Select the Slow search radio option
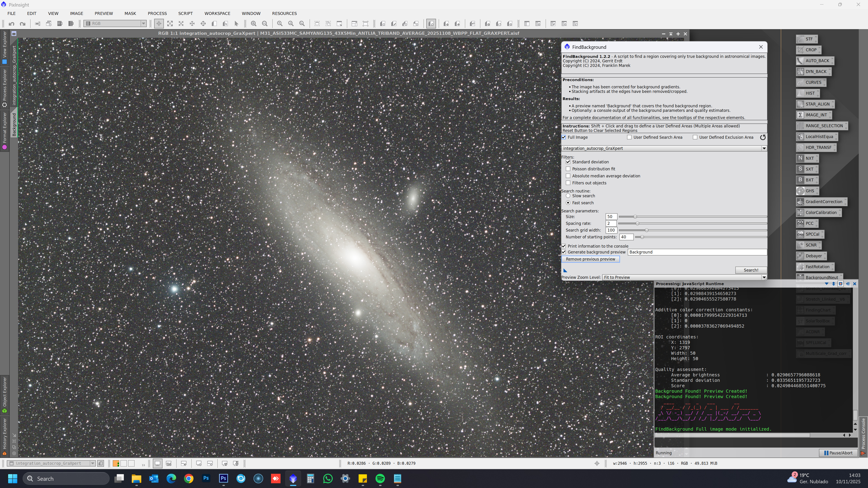 pyautogui.click(x=568, y=196)
